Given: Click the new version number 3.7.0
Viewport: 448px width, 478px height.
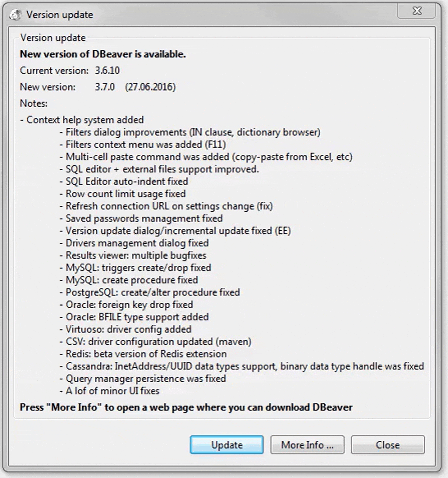Looking at the screenshot, I should pos(105,87).
